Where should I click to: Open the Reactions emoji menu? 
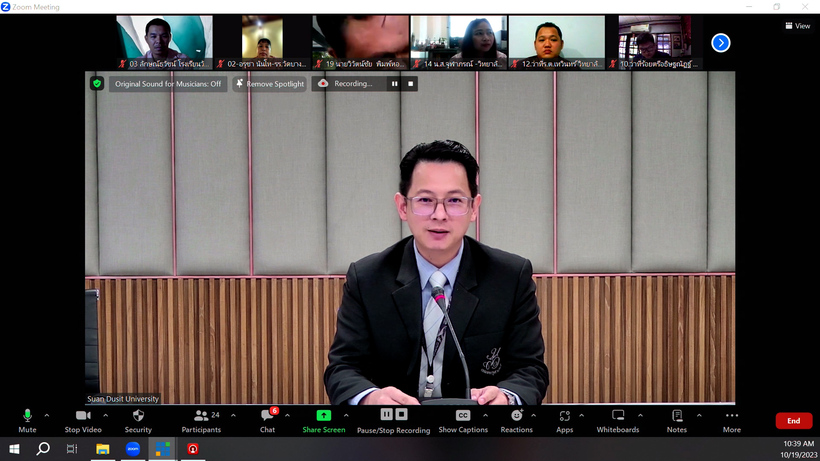(516, 419)
